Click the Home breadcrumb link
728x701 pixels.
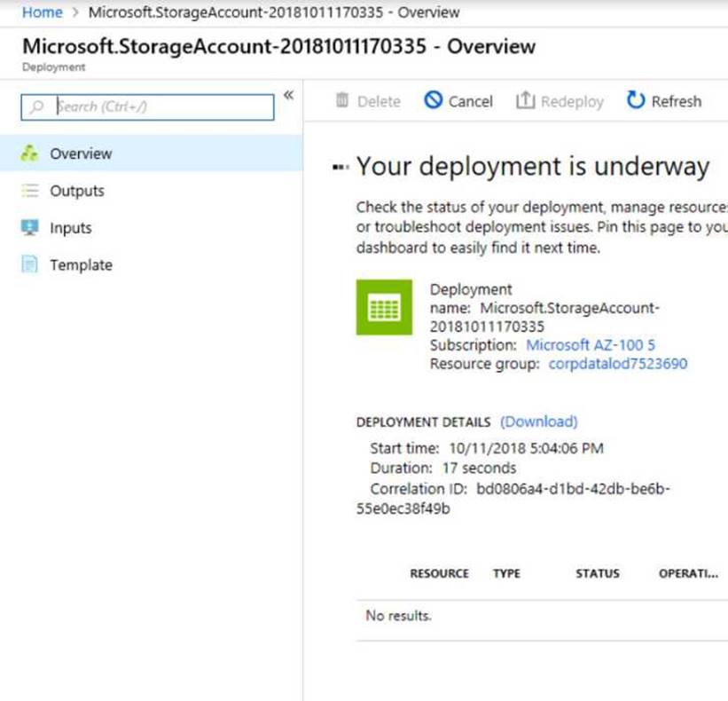[x=43, y=12]
